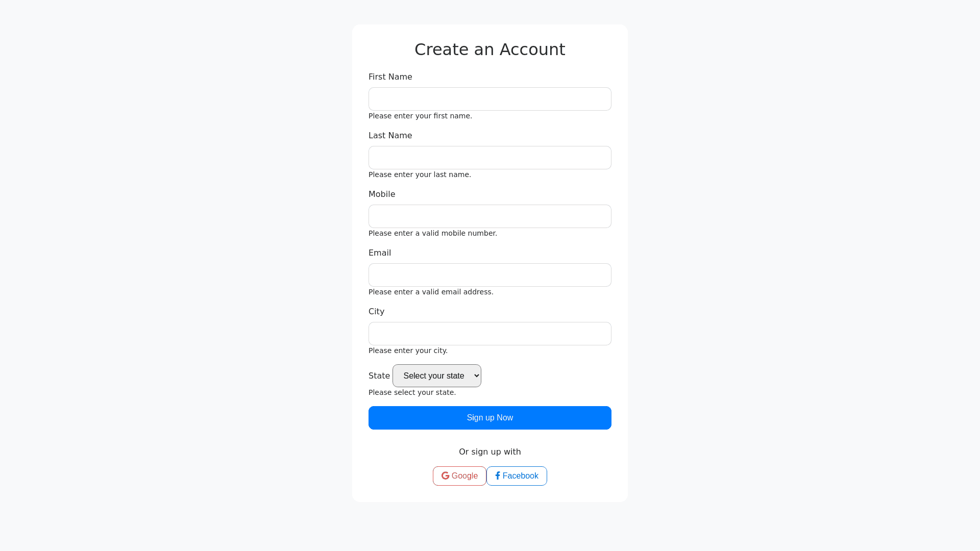Click the Email field label
Viewport: 980px width, 551px height.
[x=380, y=253]
